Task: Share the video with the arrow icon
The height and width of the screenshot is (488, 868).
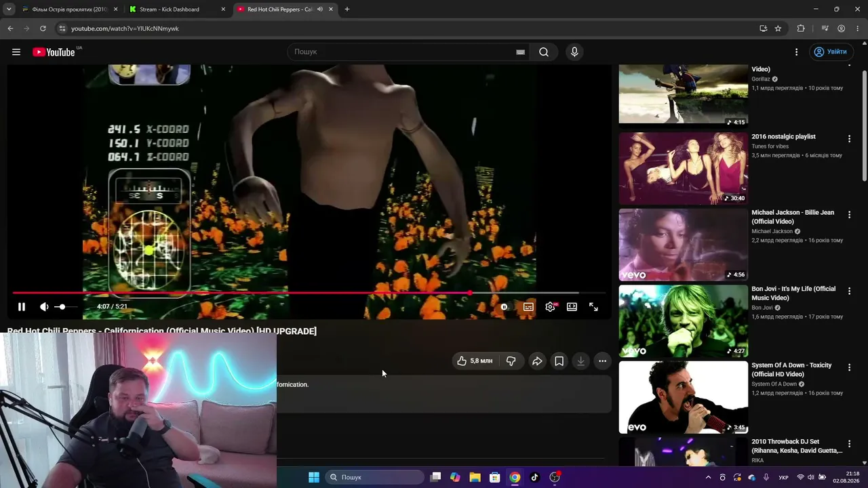Action: 537,361
